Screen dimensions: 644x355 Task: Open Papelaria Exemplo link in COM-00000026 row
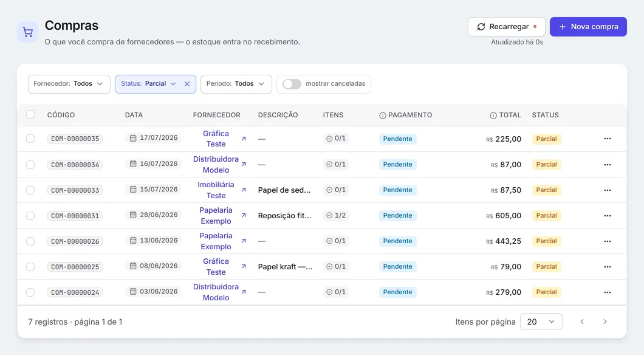coord(216,241)
